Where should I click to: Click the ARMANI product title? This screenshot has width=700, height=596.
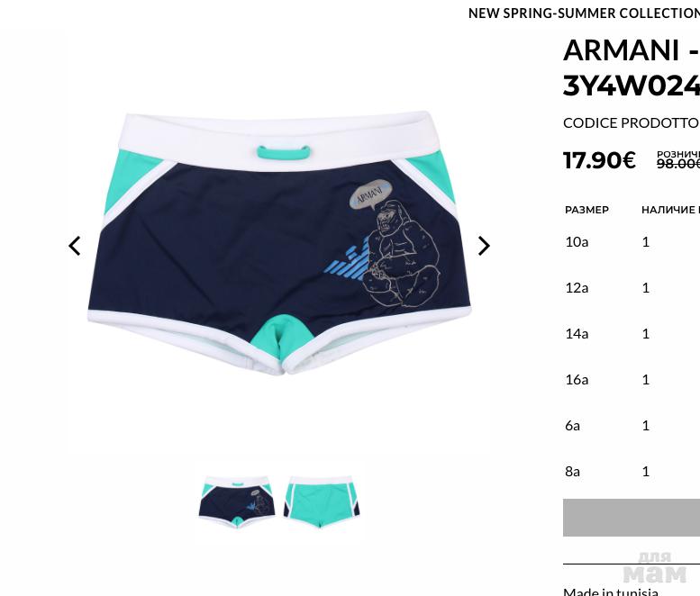pyautogui.click(x=632, y=68)
